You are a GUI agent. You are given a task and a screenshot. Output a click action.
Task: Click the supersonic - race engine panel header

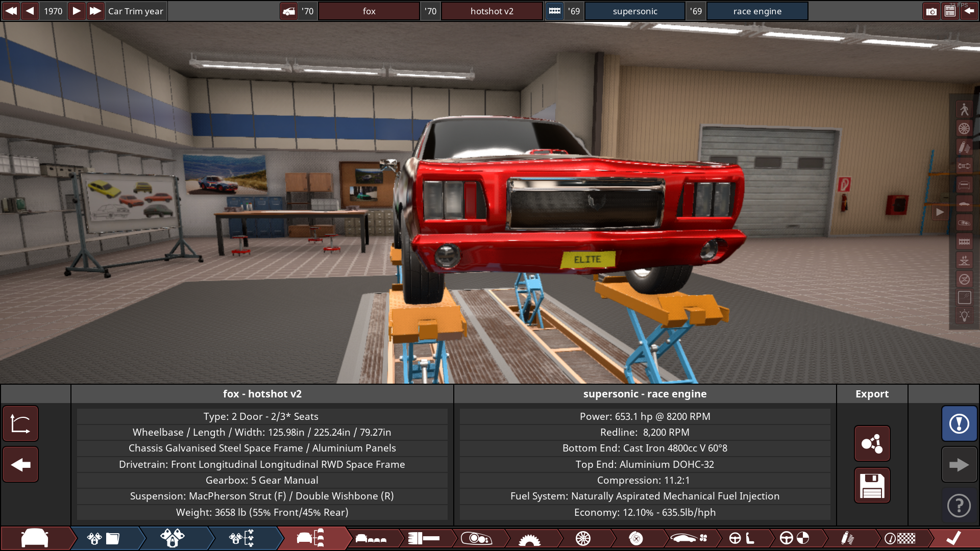pyautogui.click(x=645, y=394)
